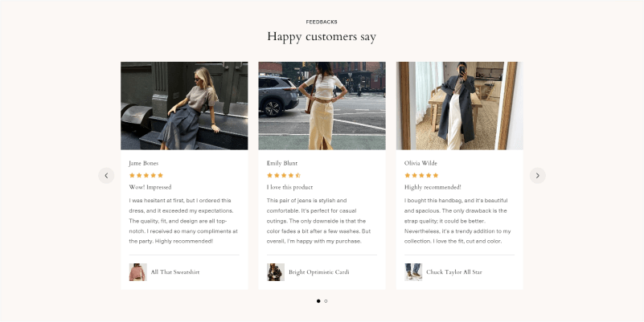This screenshot has height=322, width=644.
Task: Open the Bright Optimistic Cardi product thumbnail
Action: pyautogui.click(x=276, y=272)
